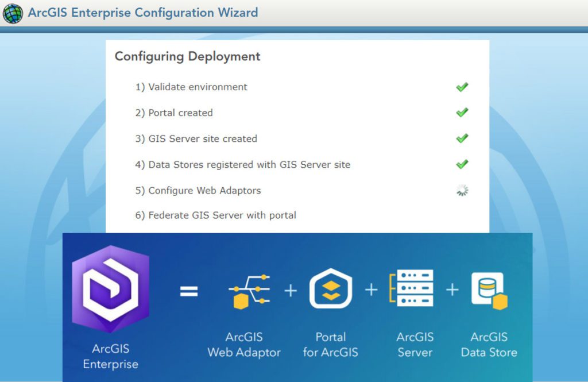Click the ArcGIS Server label
Screen dimensions: 588x382
point(415,345)
